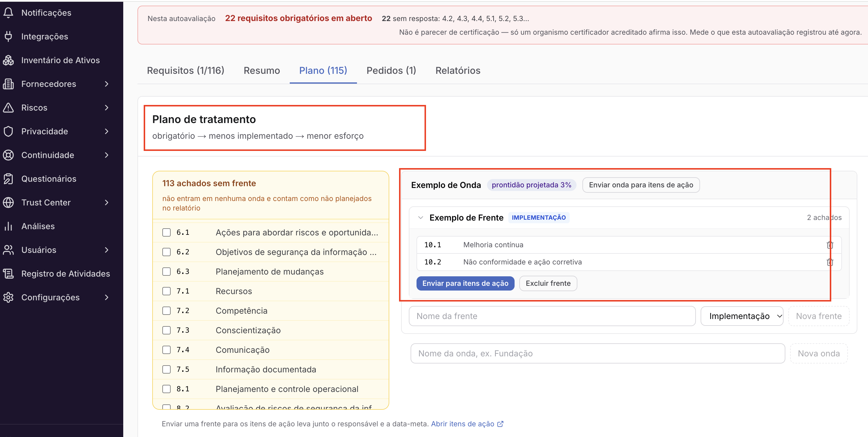Open the Relatórios tab
Viewport: 868px width, 437px height.
[458, 71]
